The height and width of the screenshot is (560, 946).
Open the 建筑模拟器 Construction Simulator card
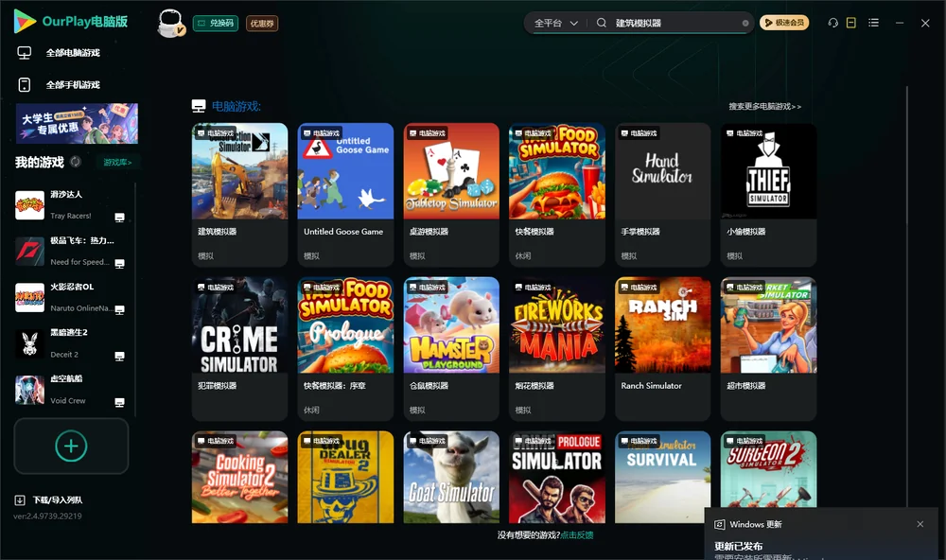239,194
